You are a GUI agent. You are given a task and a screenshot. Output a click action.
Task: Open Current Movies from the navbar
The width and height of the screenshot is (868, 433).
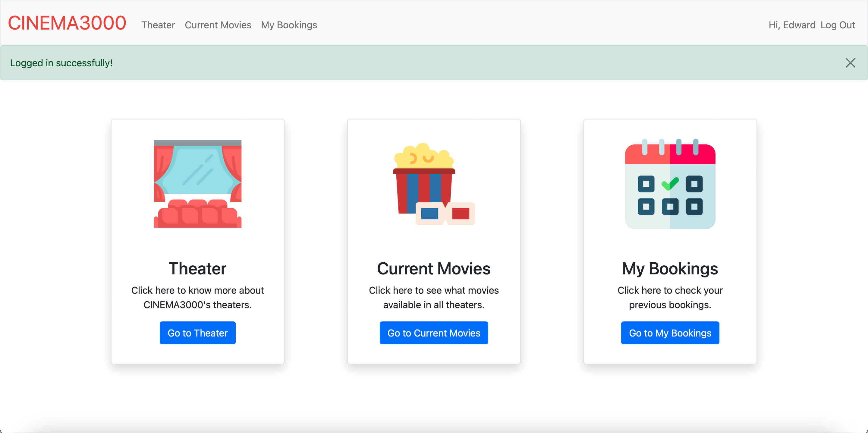coord(218,25)
